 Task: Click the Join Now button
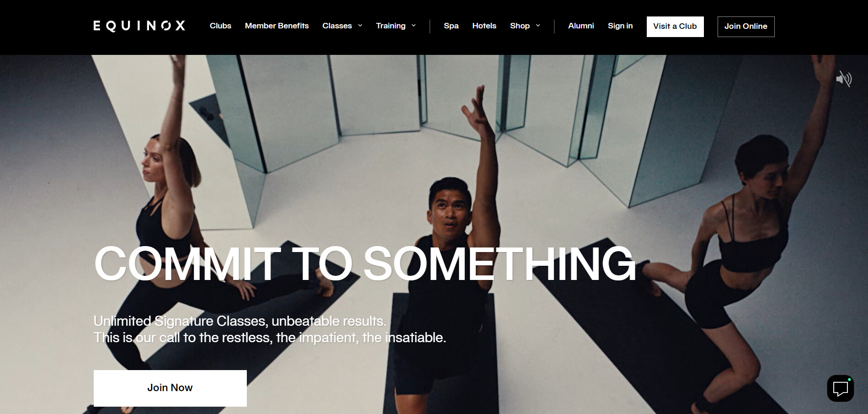coord(170,388)
